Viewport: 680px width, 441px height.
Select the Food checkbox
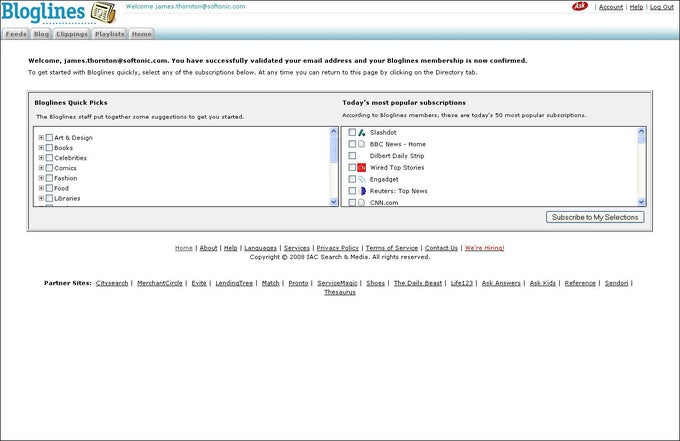49,188
